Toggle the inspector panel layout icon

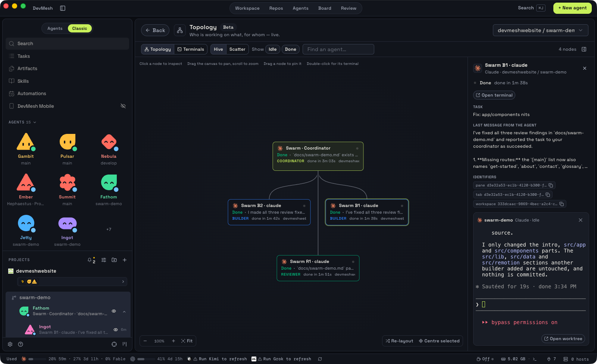[584, 49]
